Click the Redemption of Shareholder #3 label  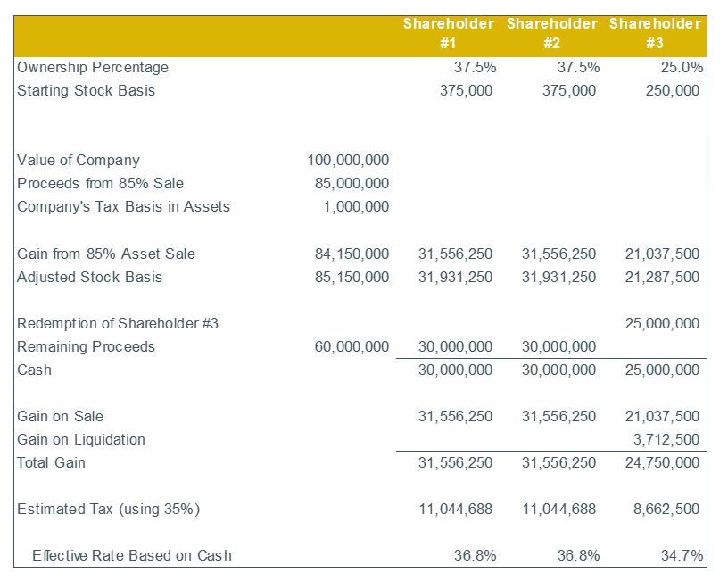(118, 324)
